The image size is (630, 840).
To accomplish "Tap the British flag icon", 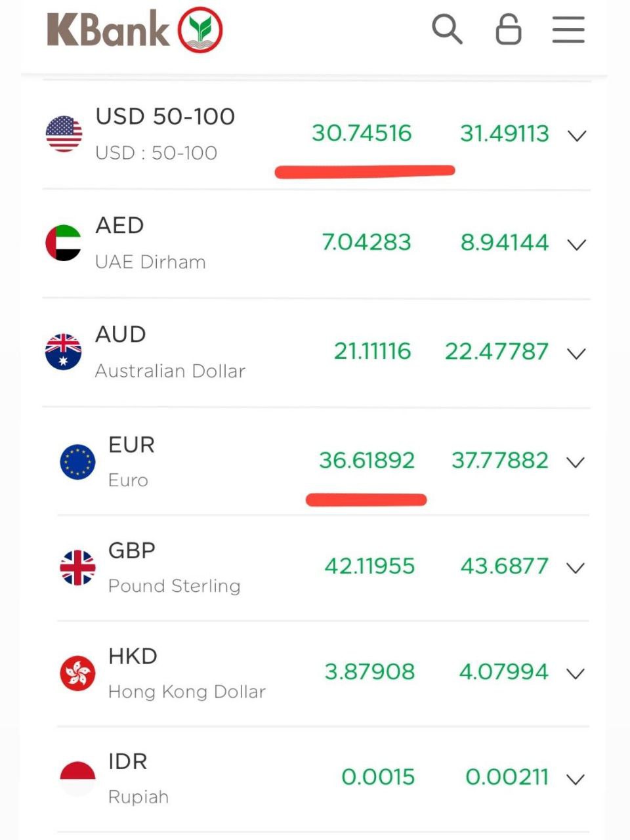I will (77, 567).
